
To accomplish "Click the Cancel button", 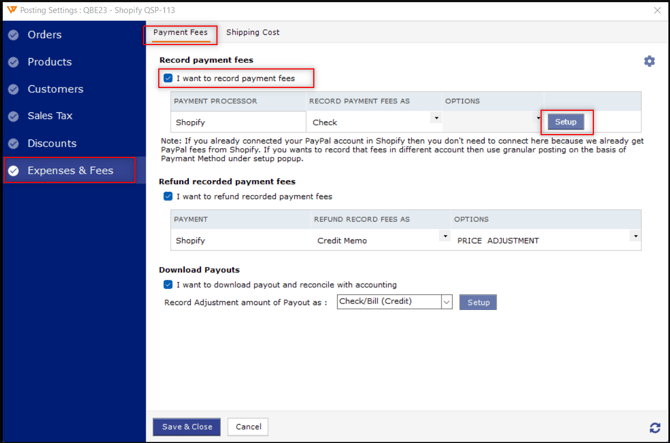I will click(247, 427).
